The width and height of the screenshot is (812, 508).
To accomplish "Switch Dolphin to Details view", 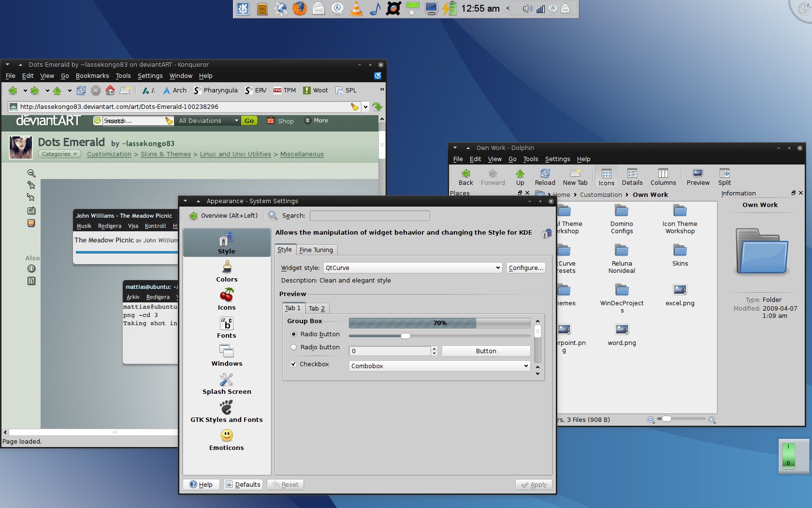I will (x=632, y=177).
